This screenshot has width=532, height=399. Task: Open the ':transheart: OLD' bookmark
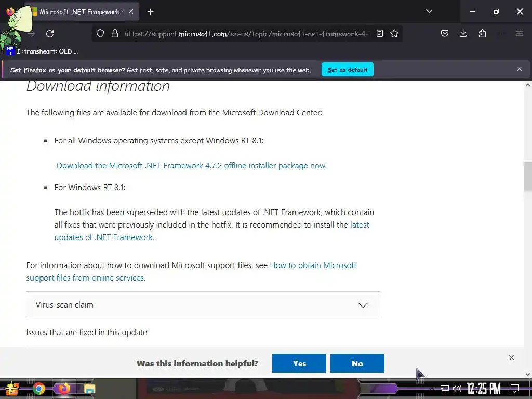click(x=42, y=51)
